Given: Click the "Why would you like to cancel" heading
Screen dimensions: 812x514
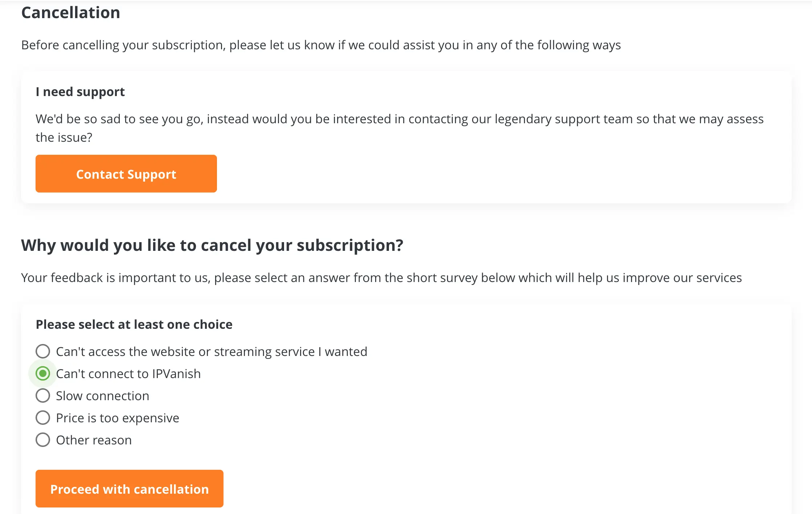Looking at the screenshot, I should click(212, 245).
